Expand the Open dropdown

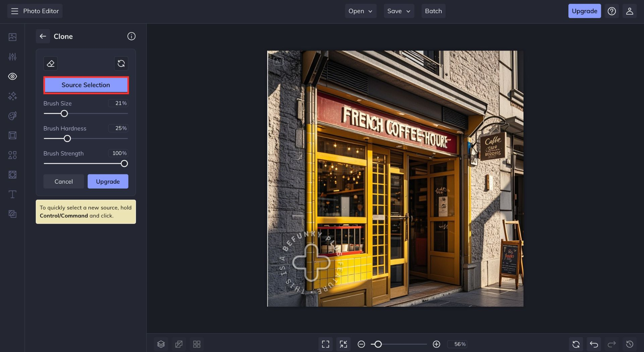pyautogui.click(x=361, y=11)
